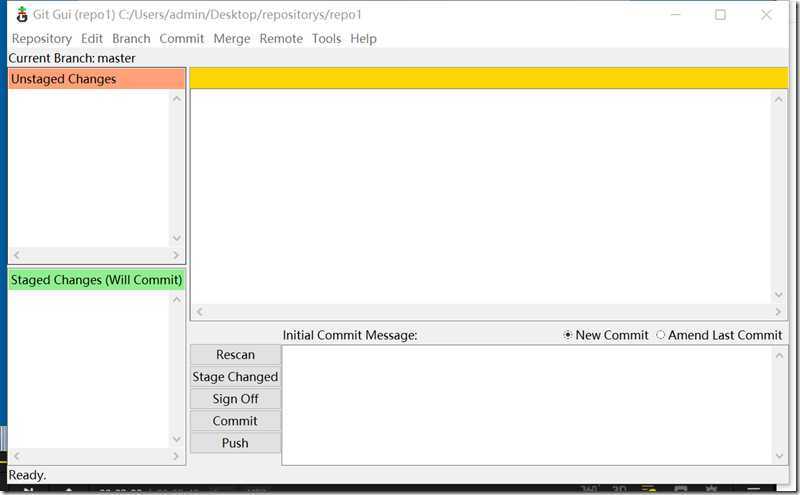Viewport: 800px width, 495px height.
Task: Click the Rescan button
Action: click(x=235, y=355)
